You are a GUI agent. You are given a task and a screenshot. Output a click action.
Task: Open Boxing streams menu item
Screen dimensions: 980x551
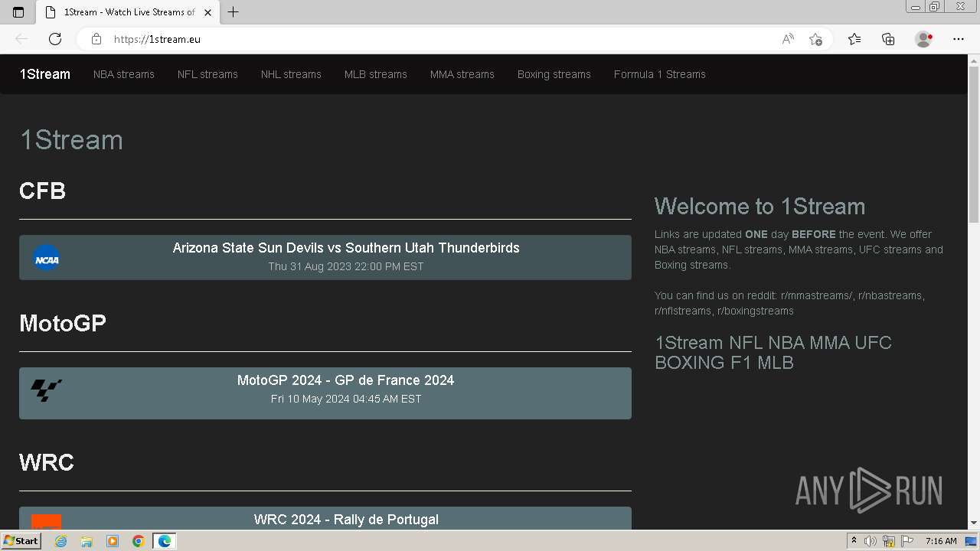[x=554, y=74]
